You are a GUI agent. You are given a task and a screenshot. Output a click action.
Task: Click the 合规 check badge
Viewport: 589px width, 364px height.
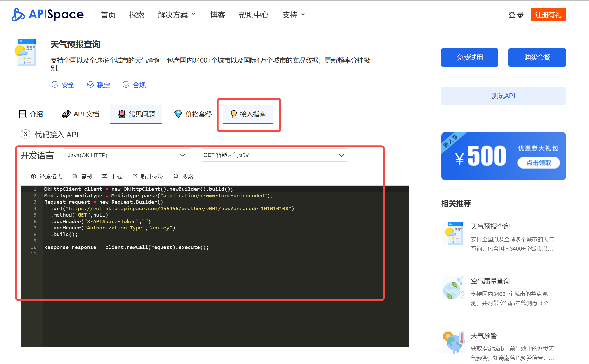pos(126,84)
